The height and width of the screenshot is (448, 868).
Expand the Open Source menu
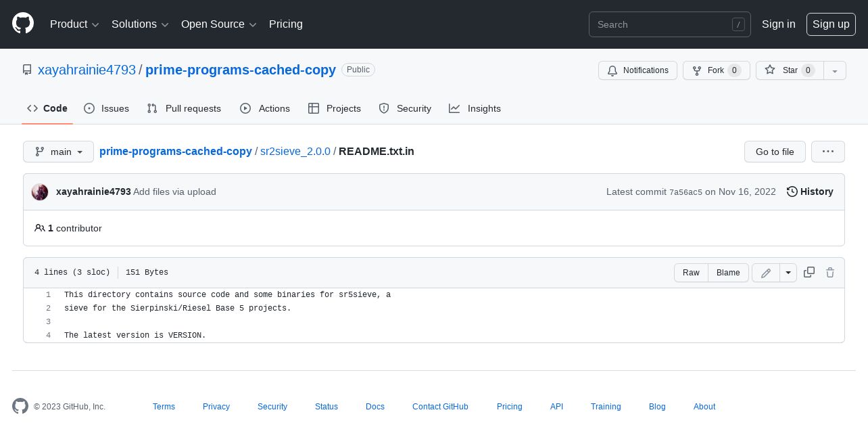219,24
